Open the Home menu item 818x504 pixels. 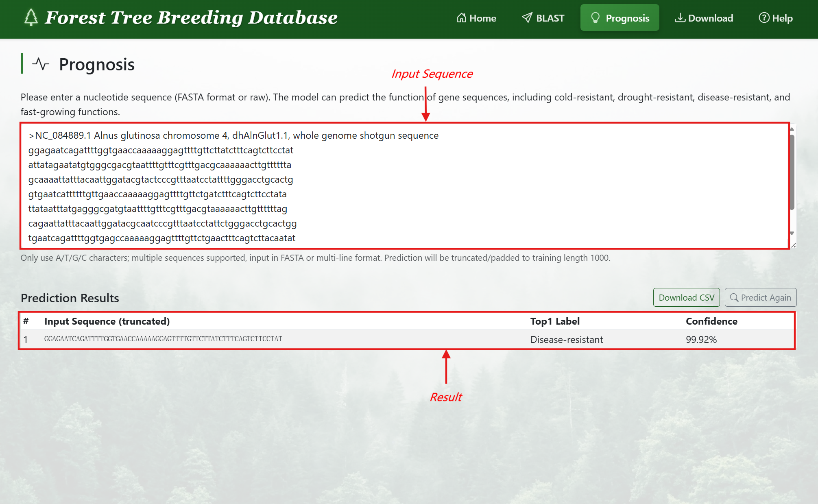click(476, 18)
